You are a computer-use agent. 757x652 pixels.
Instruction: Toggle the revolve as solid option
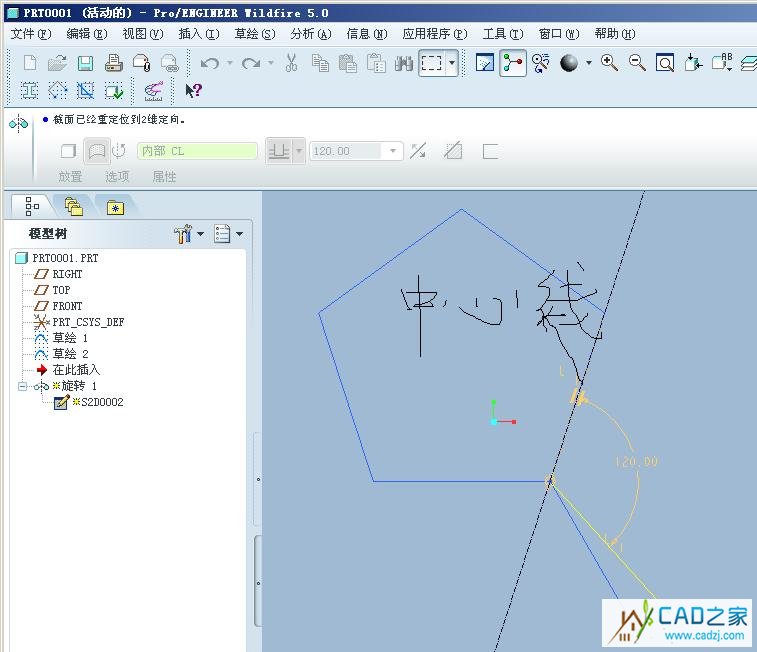tap(69, 151)
